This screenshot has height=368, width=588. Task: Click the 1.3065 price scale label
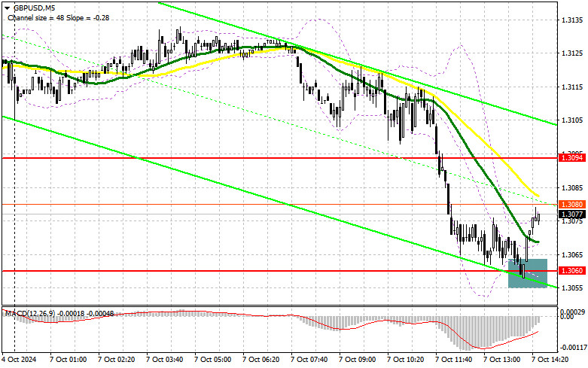(573, 254)
